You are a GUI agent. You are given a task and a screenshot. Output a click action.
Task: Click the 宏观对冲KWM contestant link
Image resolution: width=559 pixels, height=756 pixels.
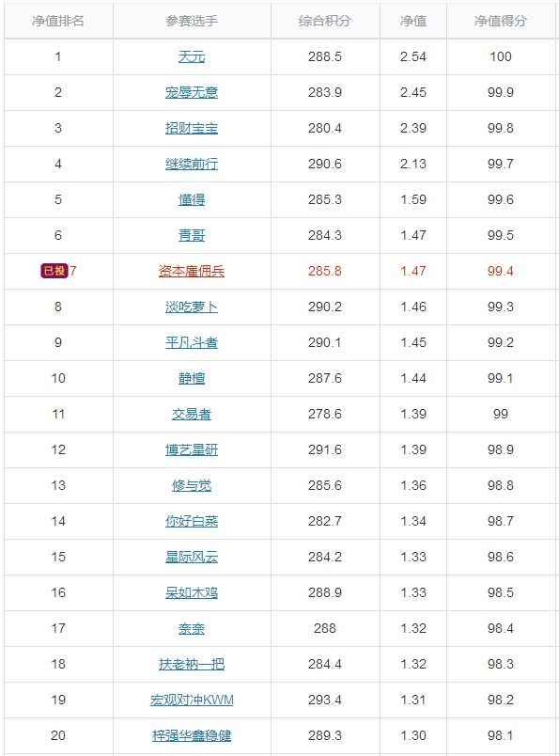[192, 700]
